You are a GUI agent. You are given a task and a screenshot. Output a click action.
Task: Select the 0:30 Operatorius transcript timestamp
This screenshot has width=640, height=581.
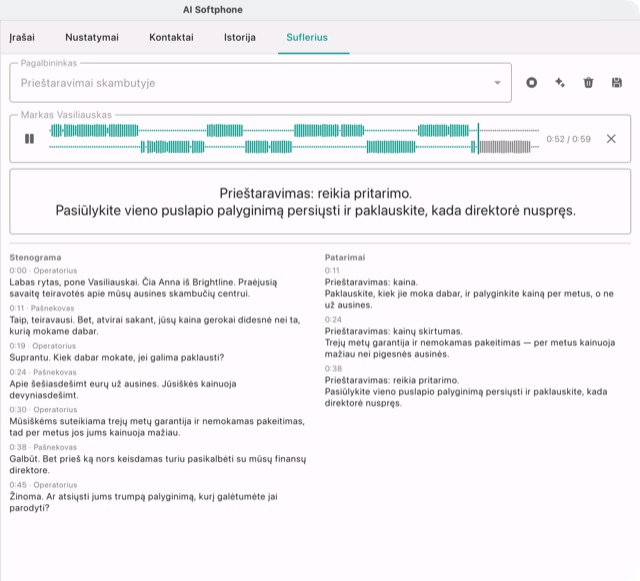(x=43, y=410)
